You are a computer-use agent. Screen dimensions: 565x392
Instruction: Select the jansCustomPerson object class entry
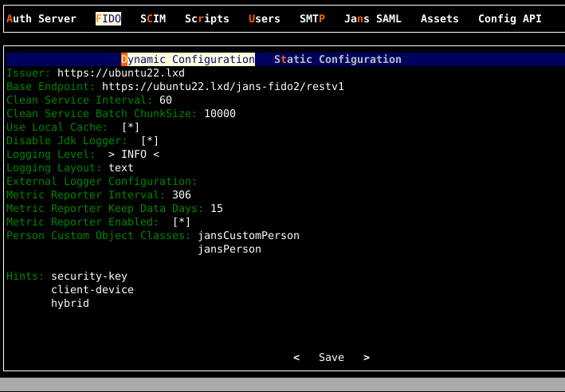tap(249, 236)
